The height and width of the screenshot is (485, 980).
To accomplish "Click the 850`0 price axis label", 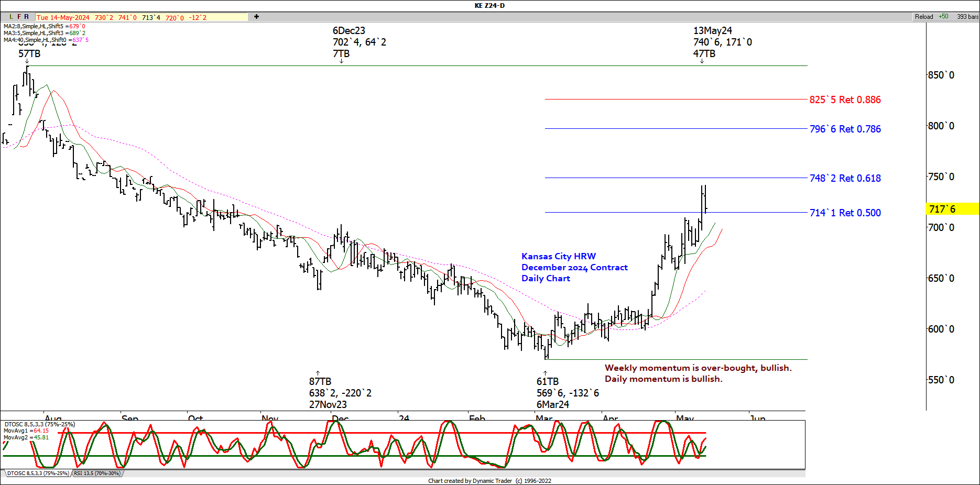I will point(941,75).
